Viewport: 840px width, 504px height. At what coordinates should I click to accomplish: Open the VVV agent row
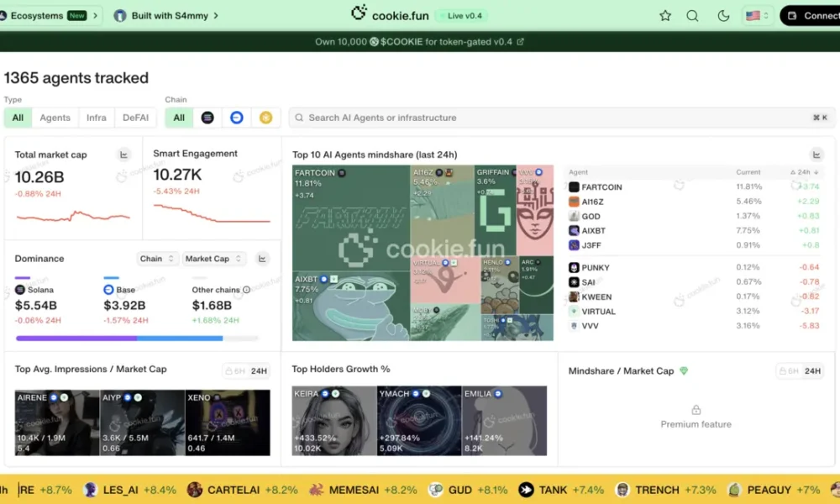695,326
